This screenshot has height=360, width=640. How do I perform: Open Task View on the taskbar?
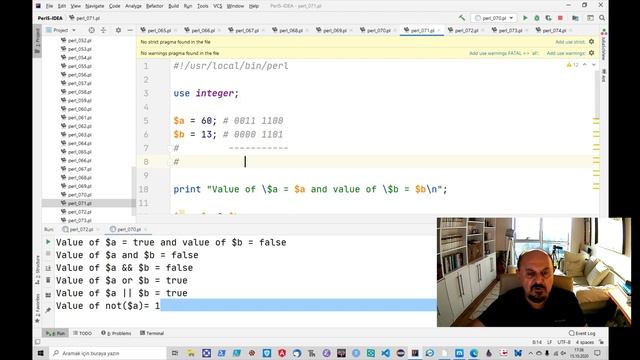(175, 353)
